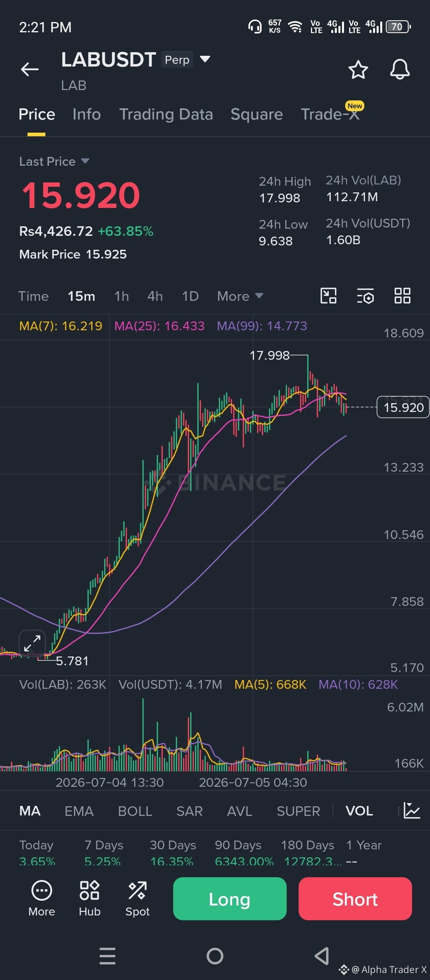Tap the 24h Vol(USDT) 1.60B value
The width and height of the screenshot is (430, 980).
pyautogui.click(x=343, y=240)
